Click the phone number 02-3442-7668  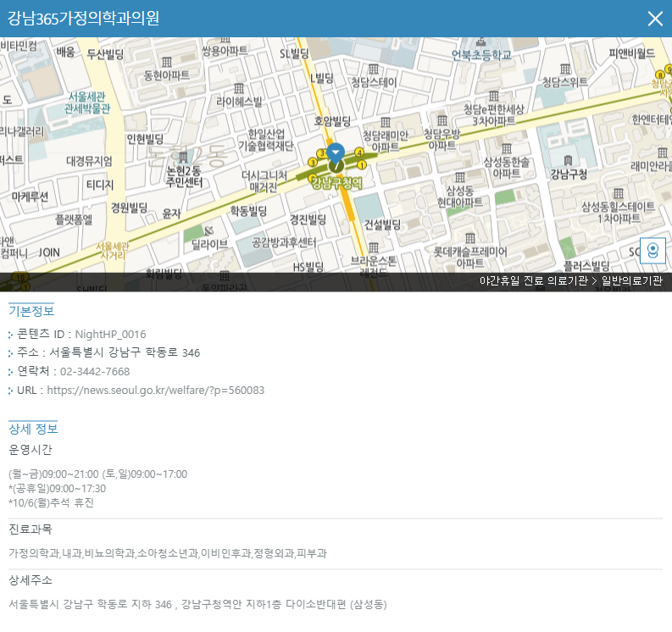[x=95, y=371]
